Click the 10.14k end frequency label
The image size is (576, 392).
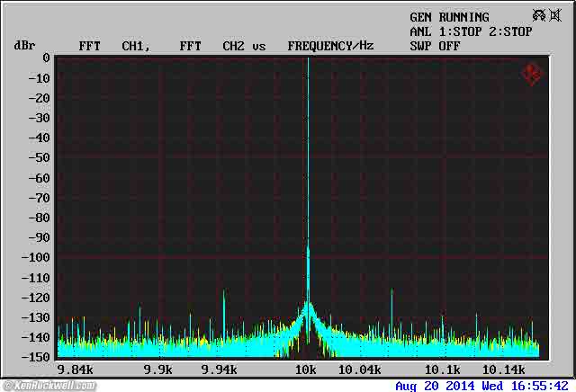coord(503,370)
